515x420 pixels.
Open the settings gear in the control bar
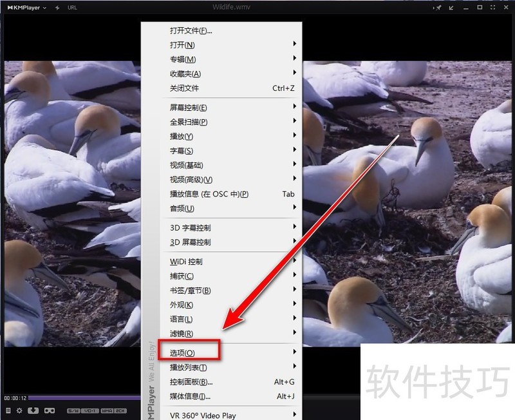[x=19, y=410]
